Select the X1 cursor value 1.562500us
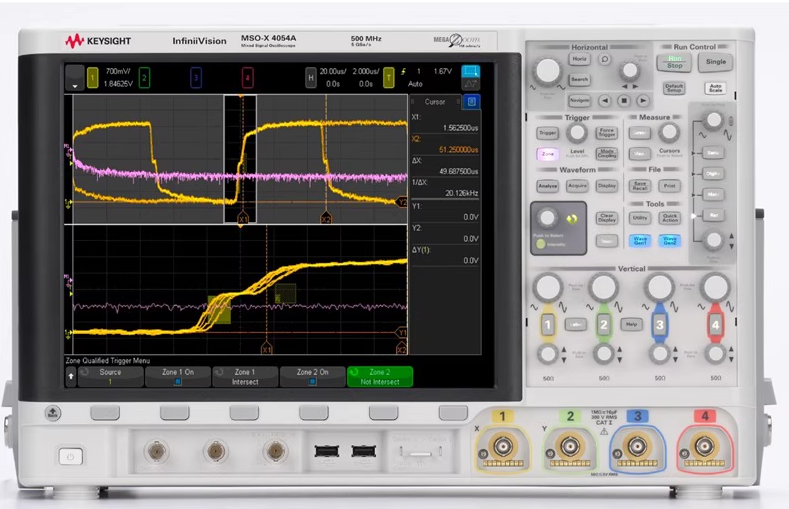 460,128
